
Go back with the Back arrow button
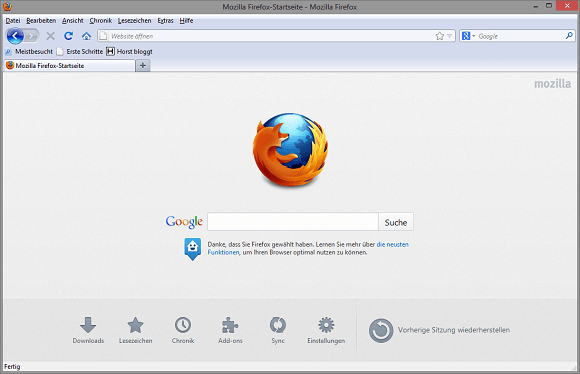[15, 36]
